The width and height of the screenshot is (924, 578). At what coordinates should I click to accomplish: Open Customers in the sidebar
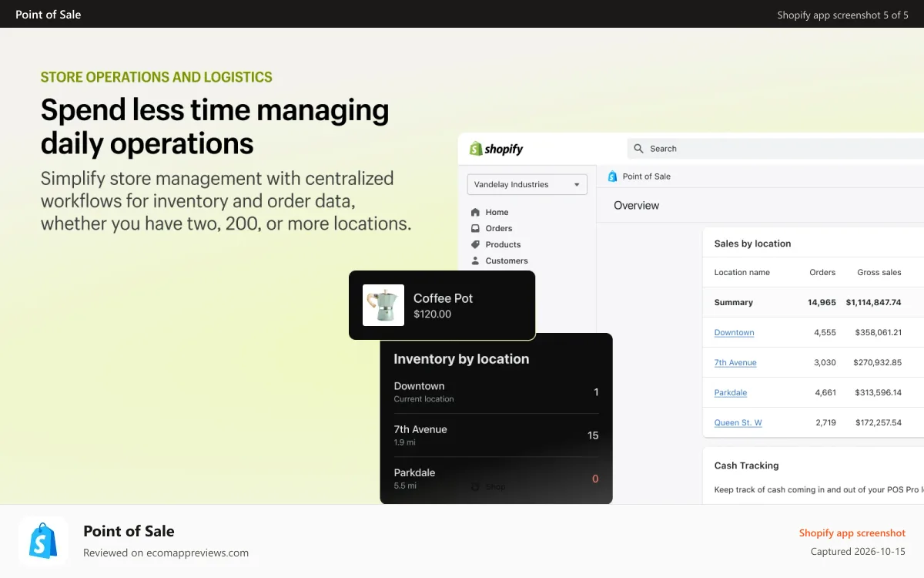click(507, 260)
